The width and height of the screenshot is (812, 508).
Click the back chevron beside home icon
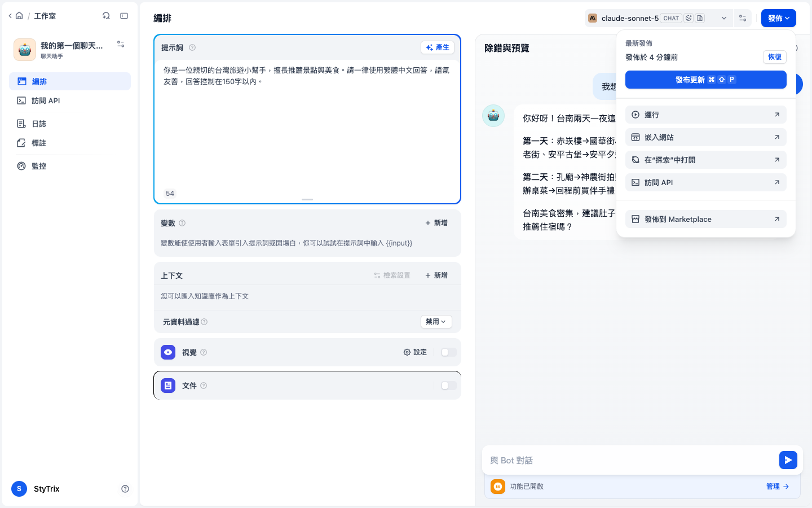[x=10, y=16]
